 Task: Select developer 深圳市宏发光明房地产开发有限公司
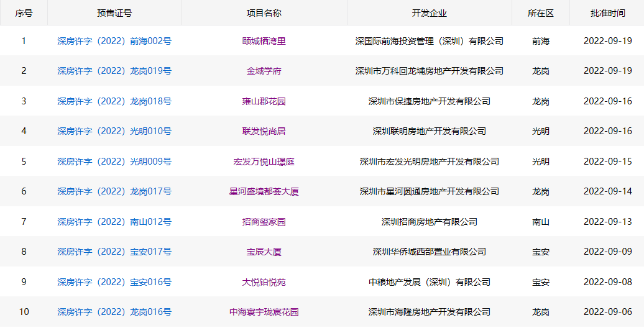click(429, 162)
